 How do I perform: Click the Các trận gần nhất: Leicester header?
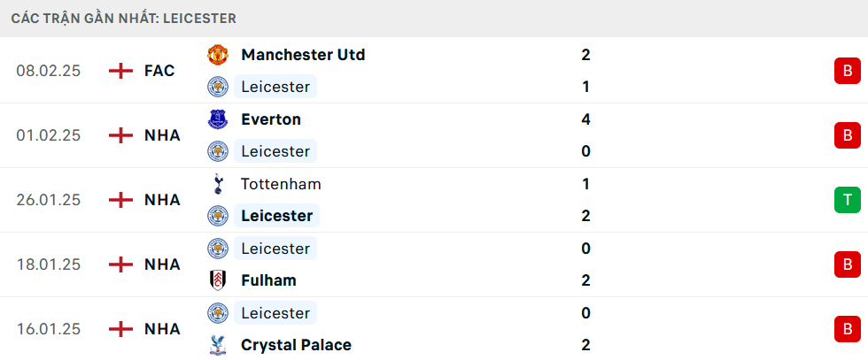[x=123, y=18]
